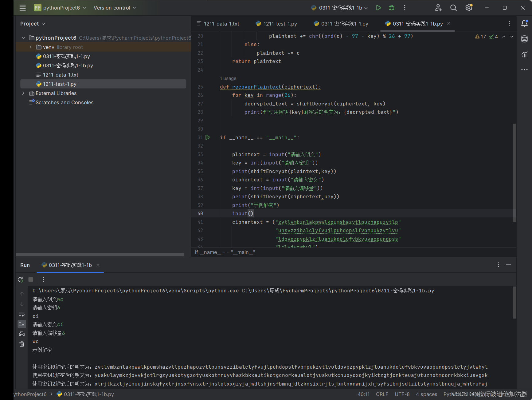
Task: Start debugging with the bug icon
Action: (392, 8)
